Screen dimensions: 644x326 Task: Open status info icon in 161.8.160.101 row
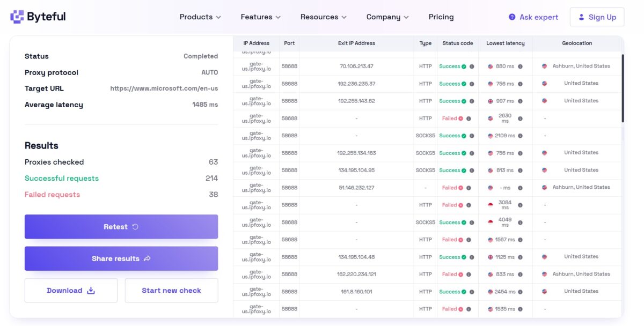point(472,292)
